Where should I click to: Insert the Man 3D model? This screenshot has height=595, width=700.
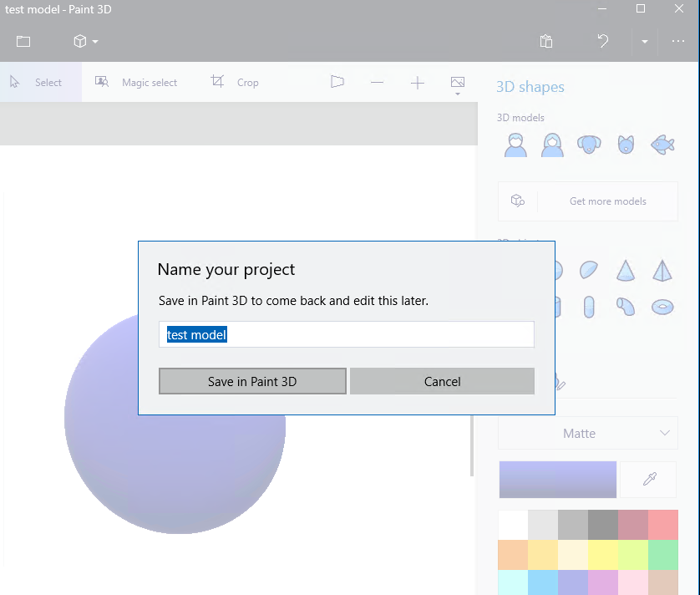[515, 145]
